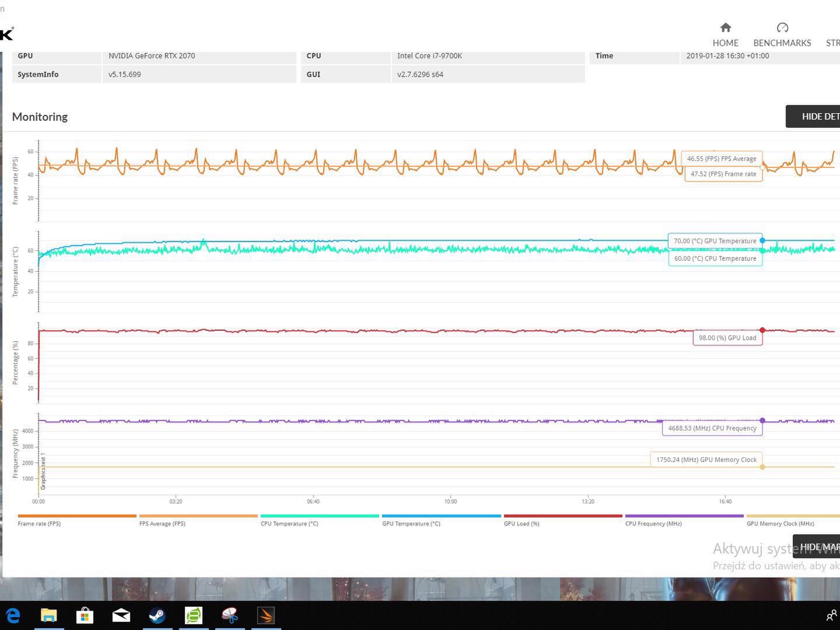Toggle the Frame rate (FPS) legend series
Screen dimensions: 840x630
[x=77, y=520]
